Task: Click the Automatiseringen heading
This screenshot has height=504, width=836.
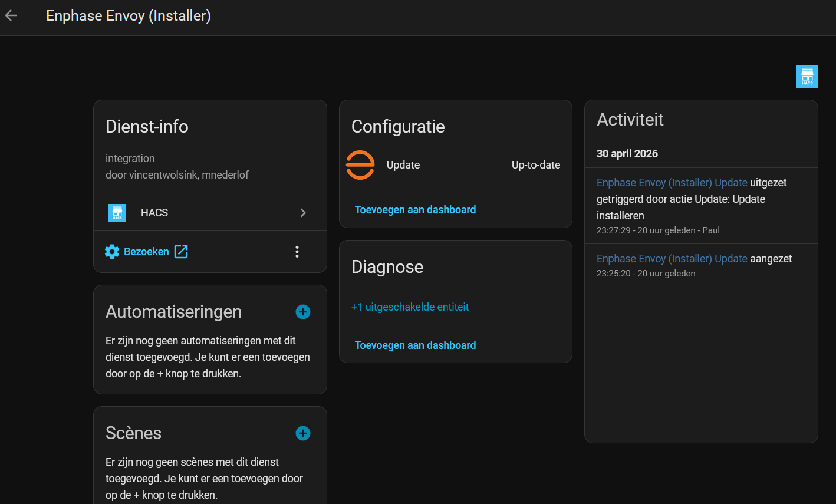Action: tap(173, 312)
